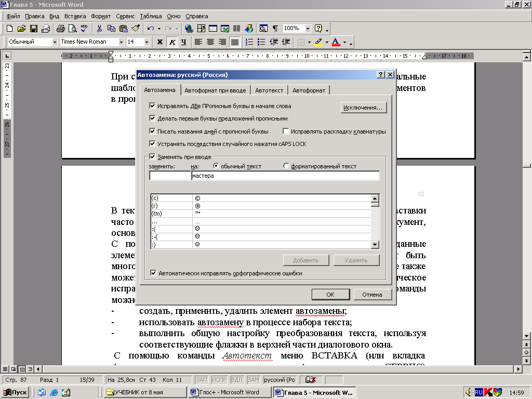
Task: Undo the last action
Action: [151, 29]
